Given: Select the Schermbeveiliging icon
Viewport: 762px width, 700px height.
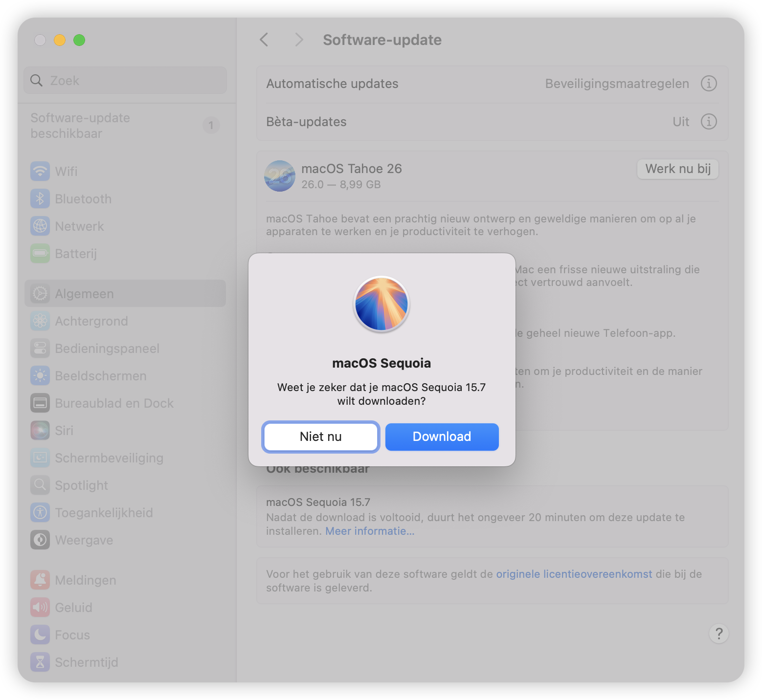Looking at the screenshot, I should (x=40, y=458).
